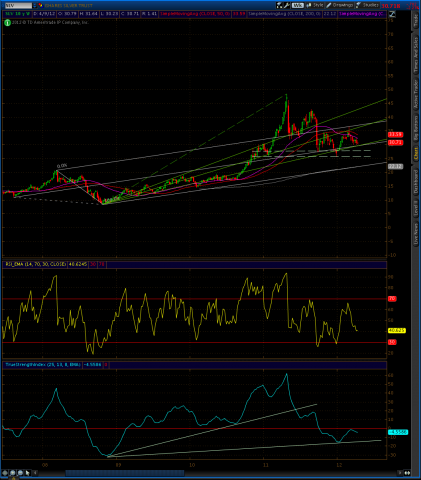421x480 pixels.
Task: Toggle the chart study header collapse icon
Action: click(392, 14)
